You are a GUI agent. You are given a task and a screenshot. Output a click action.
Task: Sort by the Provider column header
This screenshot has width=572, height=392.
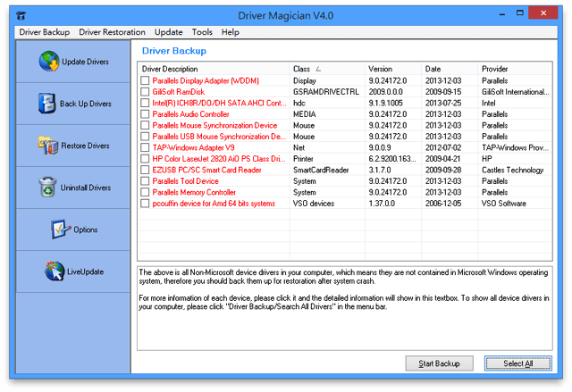(x=515, y=69)
